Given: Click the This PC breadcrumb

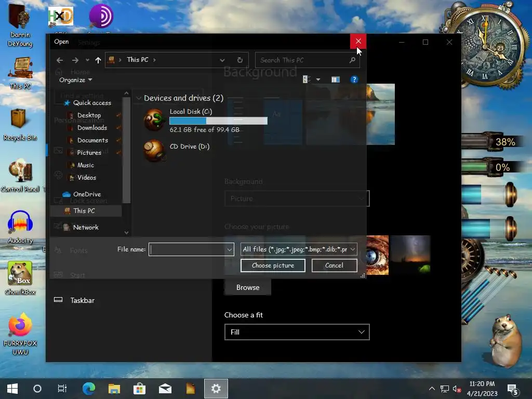Looking at the screenshot, I should pyautogui.click(x=137, y=60).
